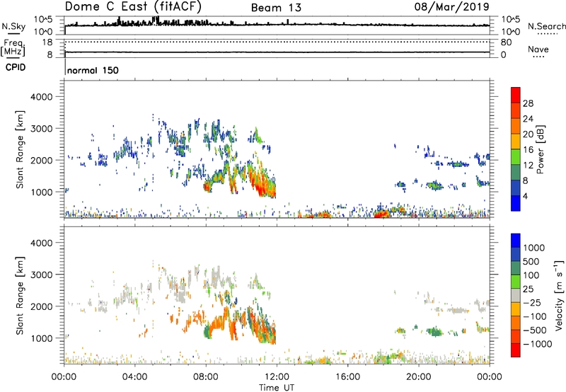Select the "Power [dB]" colorbar title
566x392 pixels.
point(540,149)
